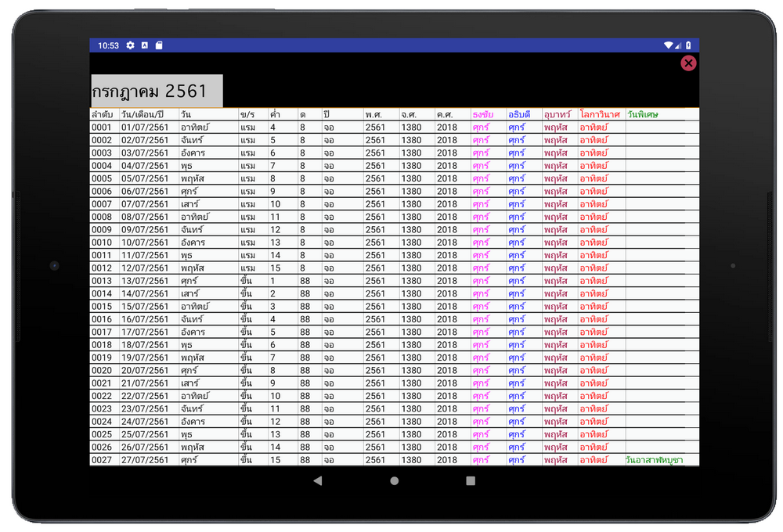Select row number 0017
Viewport: 783px width, 532px height.
[102, 332]
